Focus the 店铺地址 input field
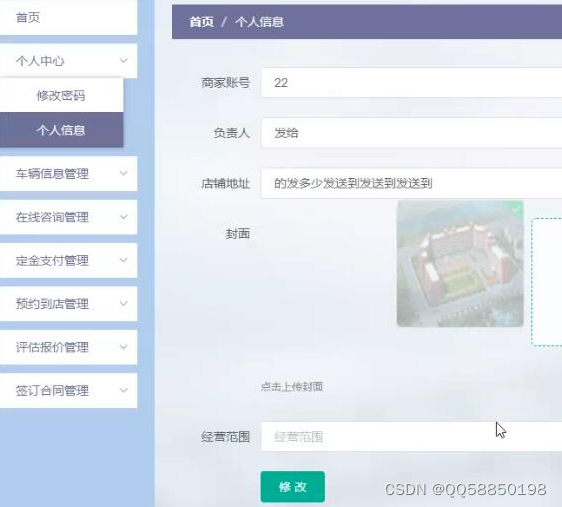 [x=411, y=183]
